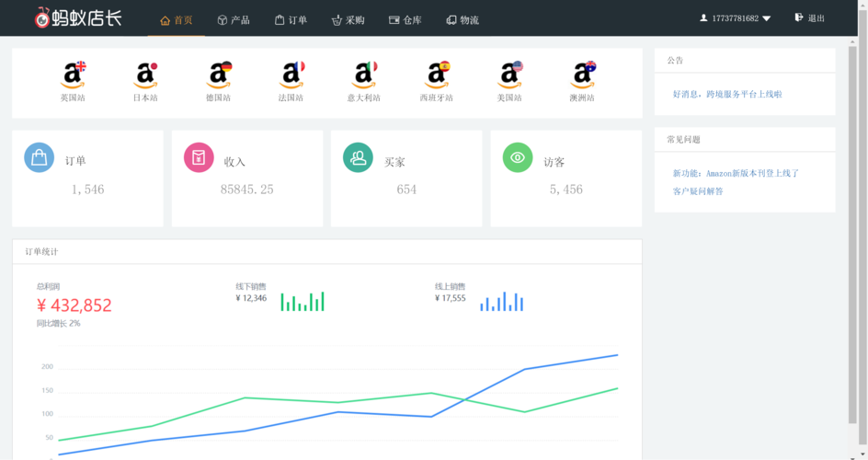The height and width of the screenshot is (460, 868).
Task: Select the 英国站 Amazon icon
Action: coord(73,75)
